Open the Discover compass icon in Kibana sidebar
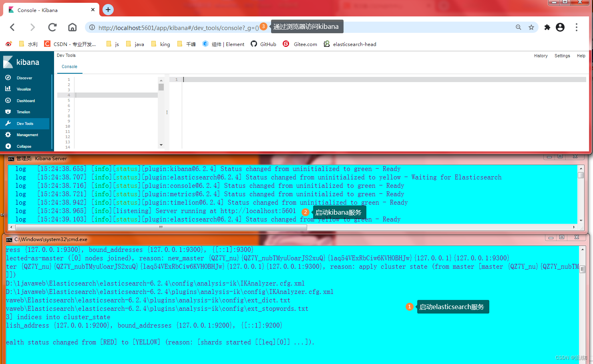 [8, 78]
